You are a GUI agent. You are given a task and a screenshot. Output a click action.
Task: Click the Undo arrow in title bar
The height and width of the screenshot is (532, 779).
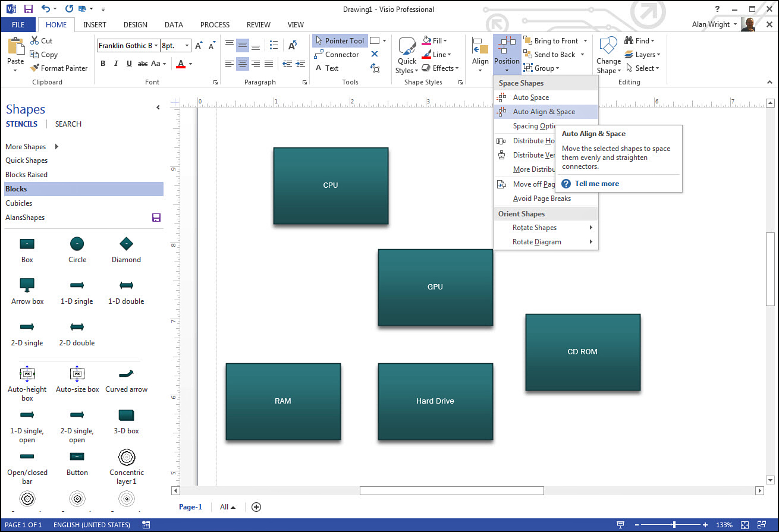point(46,9)
